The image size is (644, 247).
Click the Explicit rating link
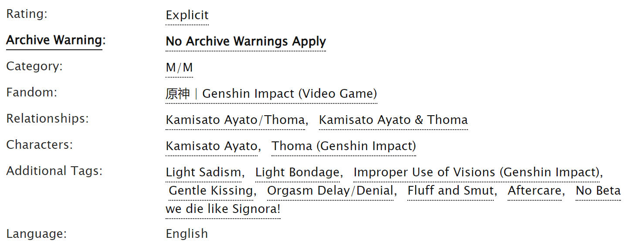click(187, 15)
